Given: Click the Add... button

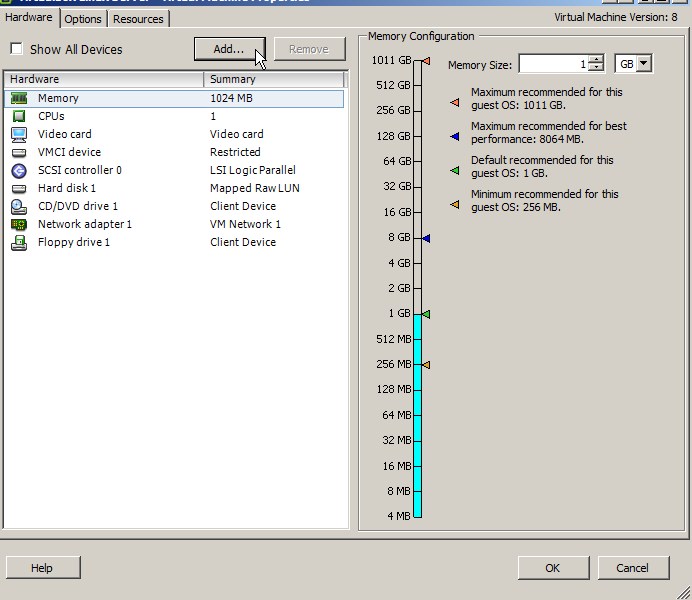Looking at the screenshot, I should [x=229, y=49].
